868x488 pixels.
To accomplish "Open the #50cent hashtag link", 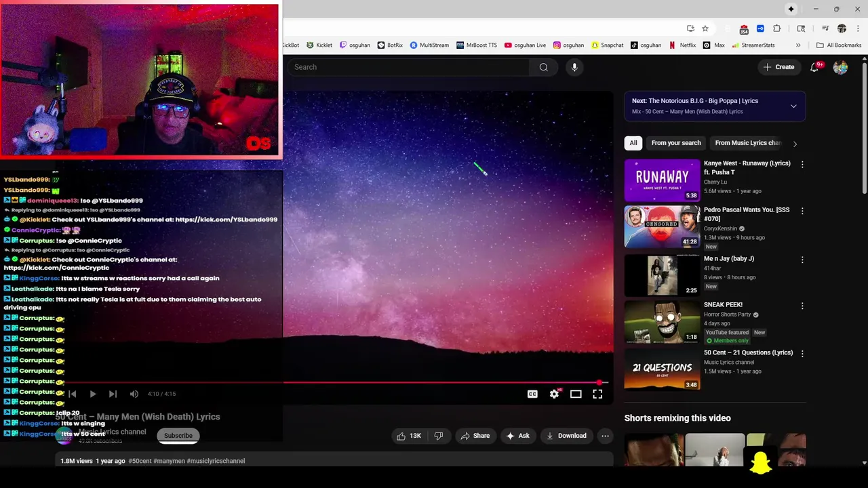I will coord(140,461).
